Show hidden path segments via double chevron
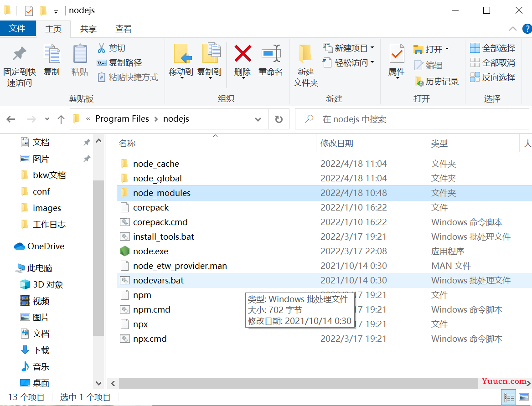The height and width of the screenshot is (406, 532). 88,119
